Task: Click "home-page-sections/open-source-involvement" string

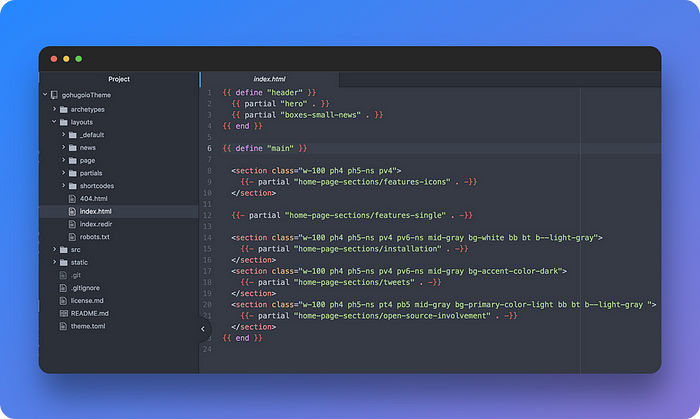Action: tap(392, 315)
